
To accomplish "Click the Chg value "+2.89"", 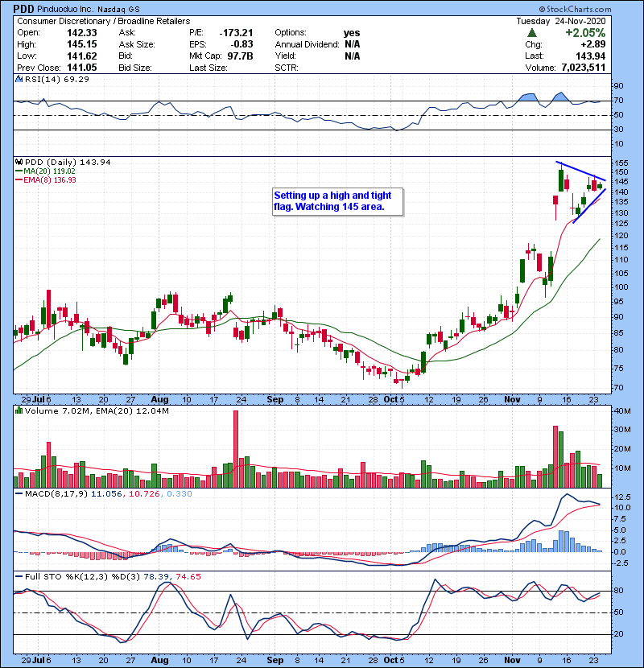I will (x=592, y=44).
